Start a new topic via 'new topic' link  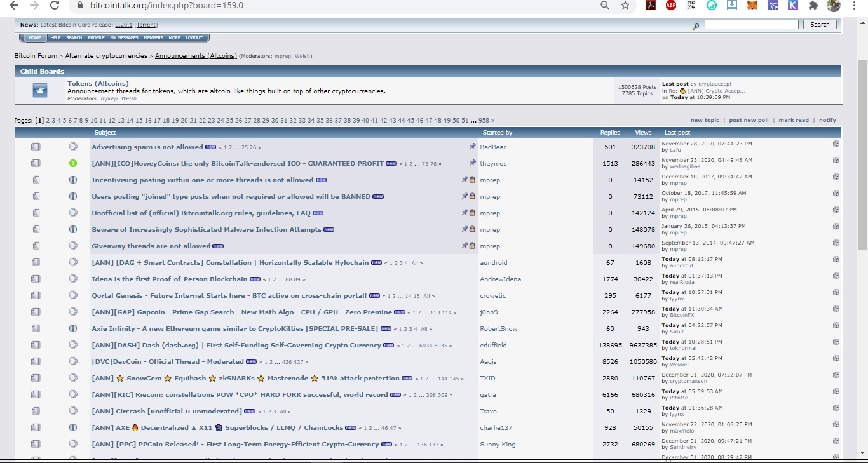click(705, 120)
